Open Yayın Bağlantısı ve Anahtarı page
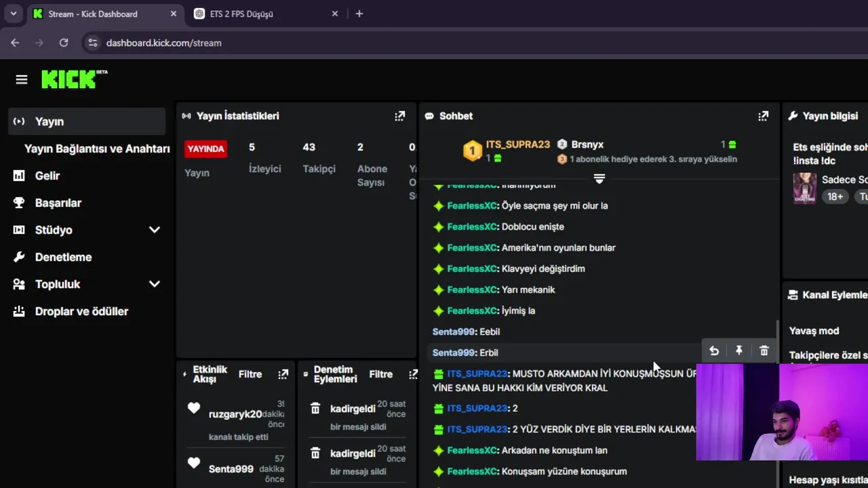Screen dimensions: 868x488 coord(97,148)
